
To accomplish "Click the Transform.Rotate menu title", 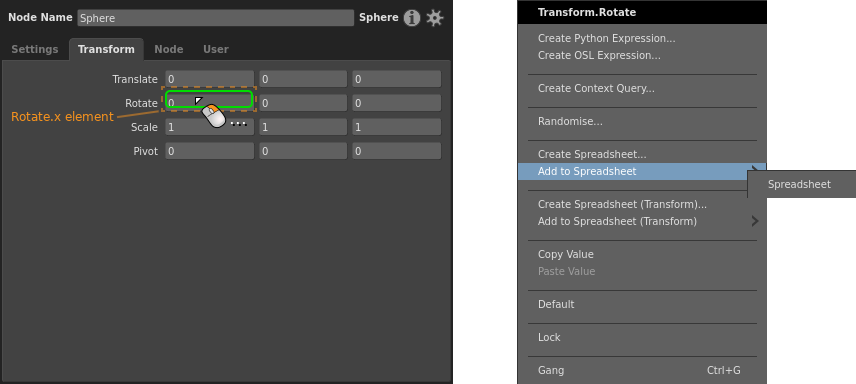I will click(x=587, y=12).
